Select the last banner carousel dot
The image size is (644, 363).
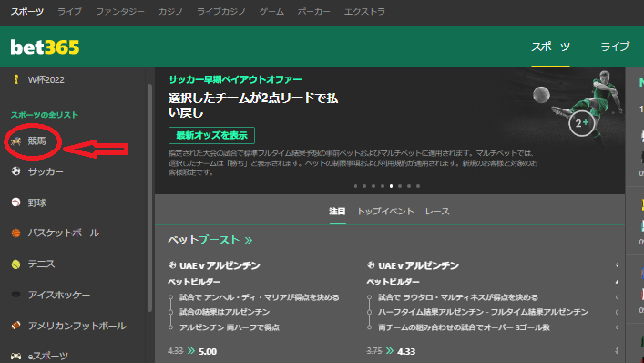(x=418, y=186)
